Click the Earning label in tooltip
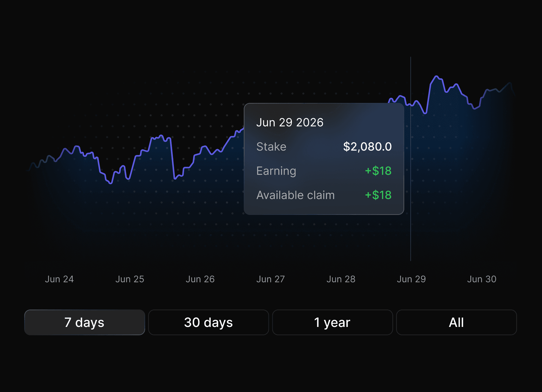 (x=276, y=171)
